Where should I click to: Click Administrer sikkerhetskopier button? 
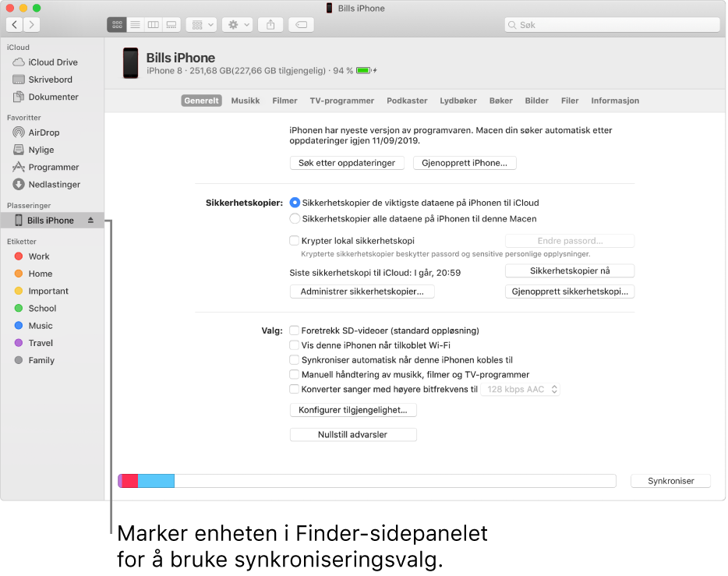(x=362, y=292)
